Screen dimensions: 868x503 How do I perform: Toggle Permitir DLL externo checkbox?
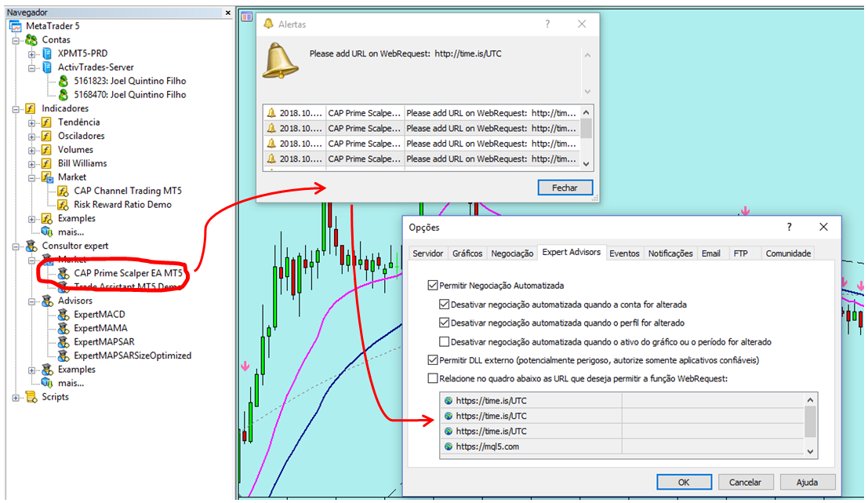point(433,360)
